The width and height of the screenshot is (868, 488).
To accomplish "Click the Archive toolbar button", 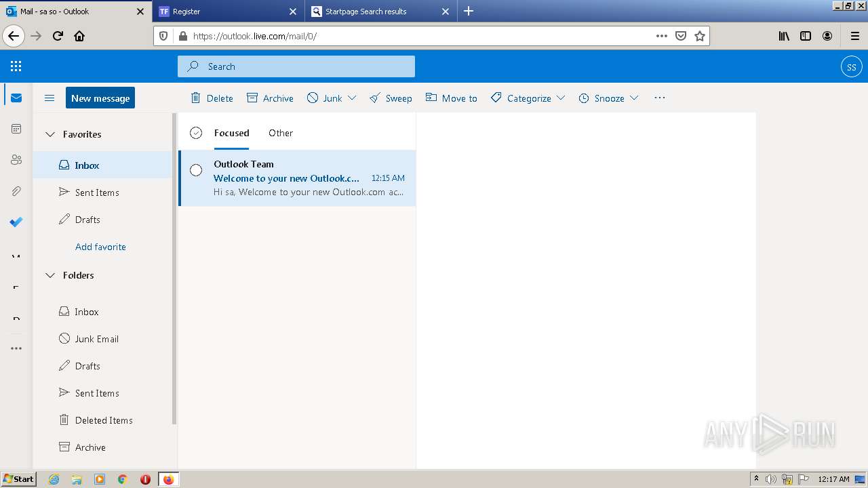I will click(270, 98).
